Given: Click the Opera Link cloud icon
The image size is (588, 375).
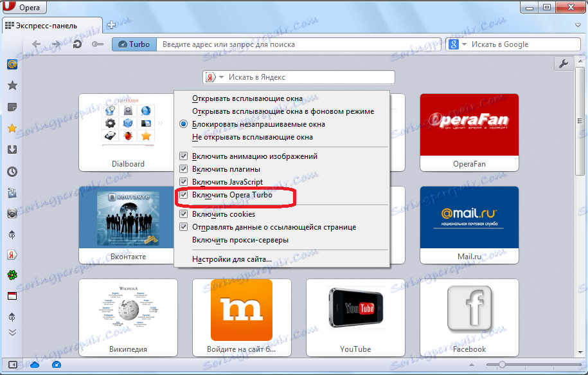Looking at the screenshot, I should pos(35,365).
